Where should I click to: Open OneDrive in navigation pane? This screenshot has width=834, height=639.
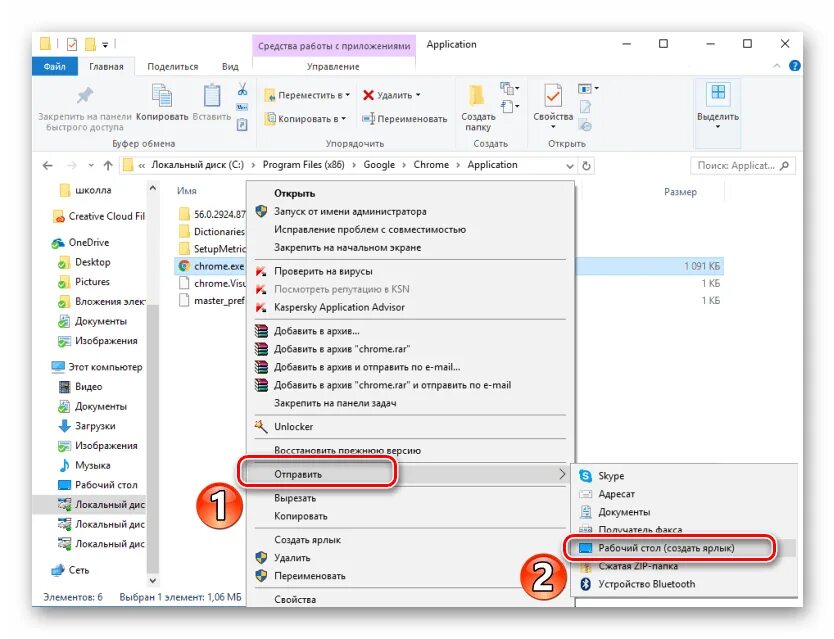tap(88, 243)
